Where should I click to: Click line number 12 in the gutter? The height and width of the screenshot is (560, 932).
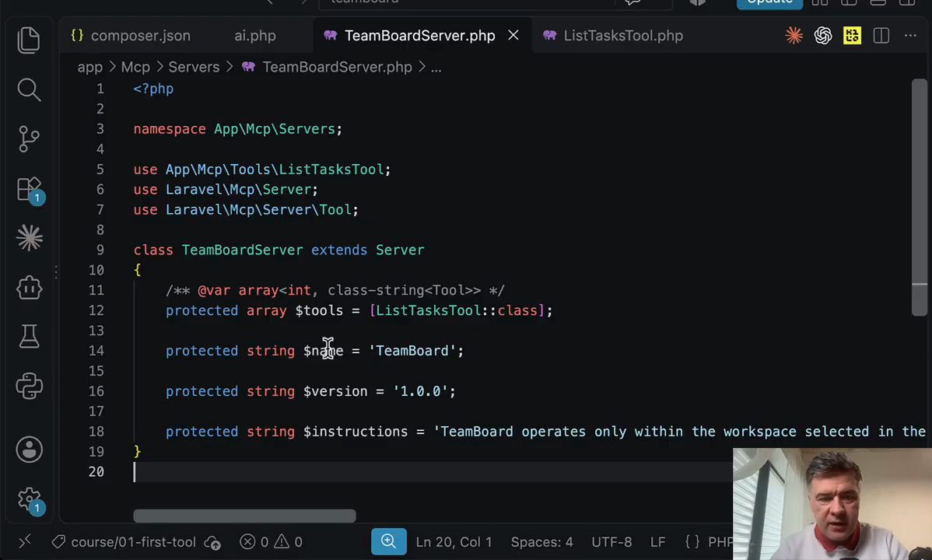coord(96,310)
